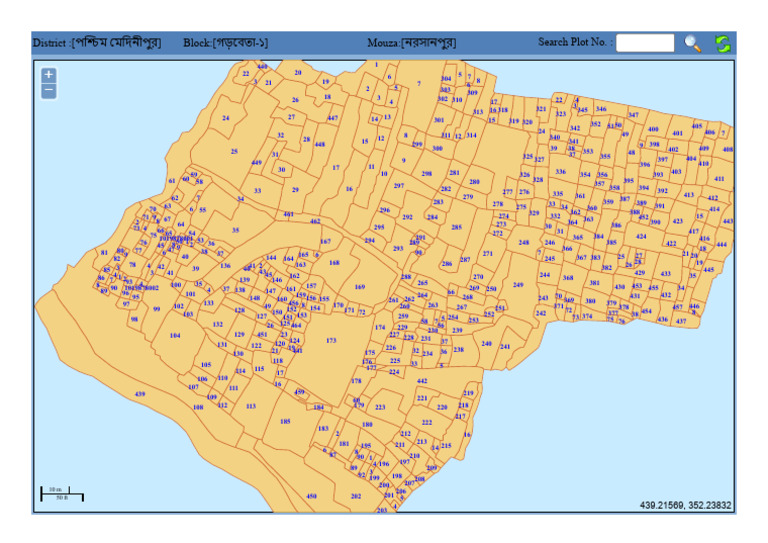Select plot 104 on the map
This screenshot has width=768, height=543.
coord(175,336)
